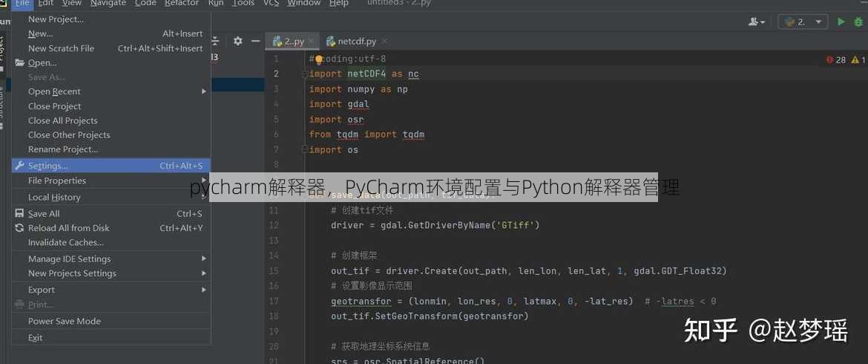Click the File menu header
868x364 pixels.
click(22, 3)
